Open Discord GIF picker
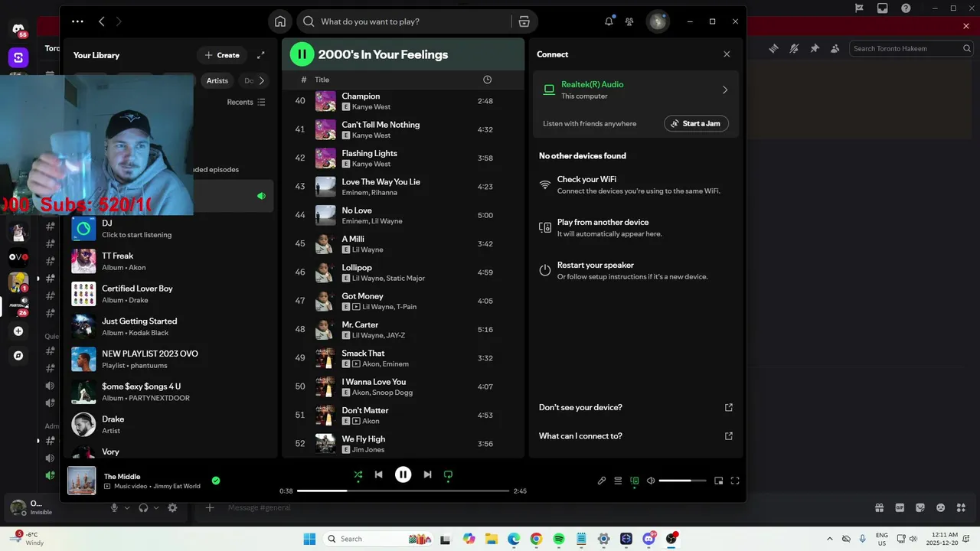 900,507
